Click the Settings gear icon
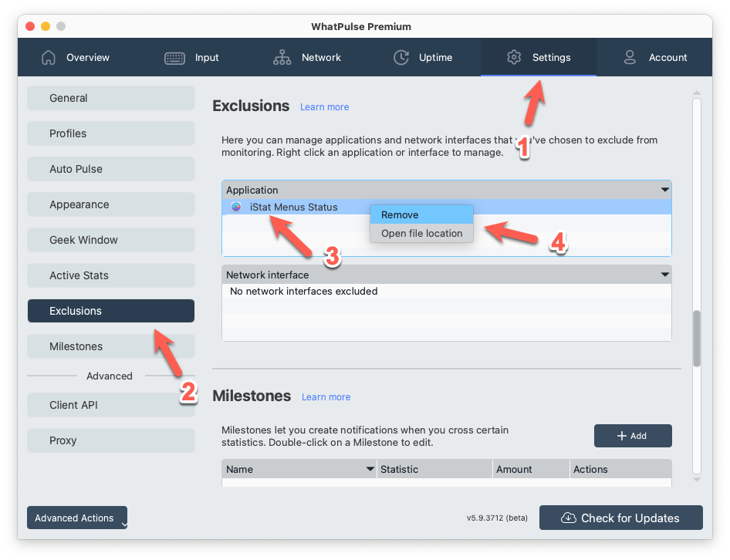Viewport: 730px width, 560px height. point(514,57)
